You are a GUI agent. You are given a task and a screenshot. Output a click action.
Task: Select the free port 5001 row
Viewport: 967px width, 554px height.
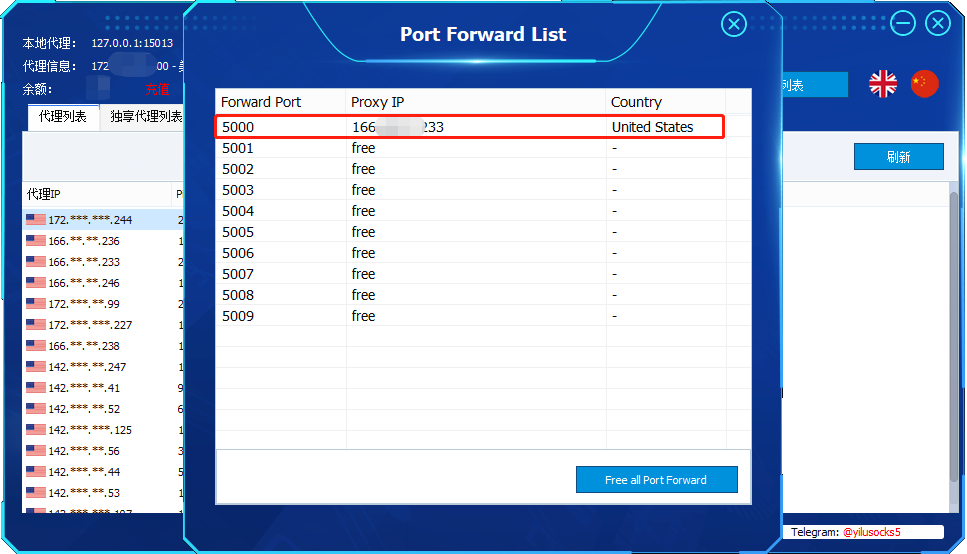[x=470, y=148]
